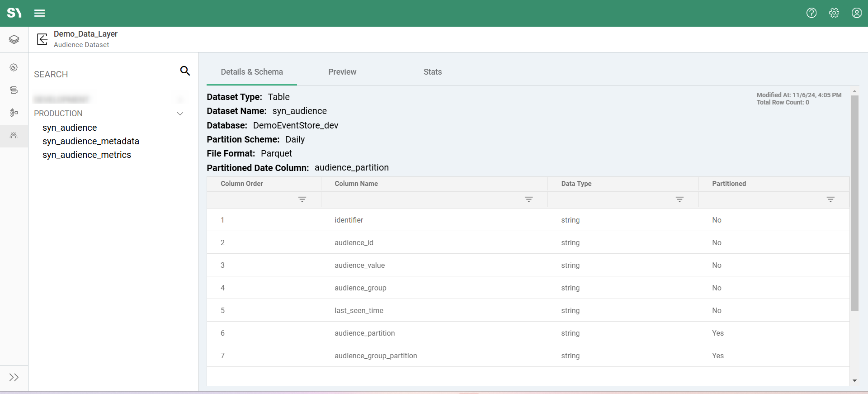
Task: Open the Partitioned column filter menu
Action: (830, 199)
